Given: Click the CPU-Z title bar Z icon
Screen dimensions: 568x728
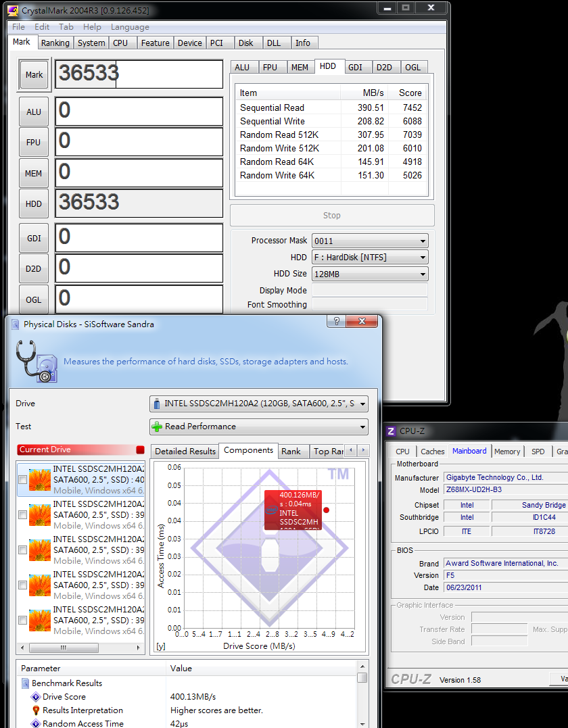Looking at the screenshot, I should (392, 431).
